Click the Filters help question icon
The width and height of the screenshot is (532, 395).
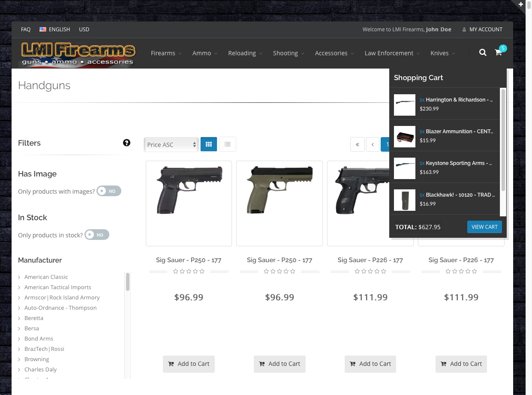coord(126,143)
